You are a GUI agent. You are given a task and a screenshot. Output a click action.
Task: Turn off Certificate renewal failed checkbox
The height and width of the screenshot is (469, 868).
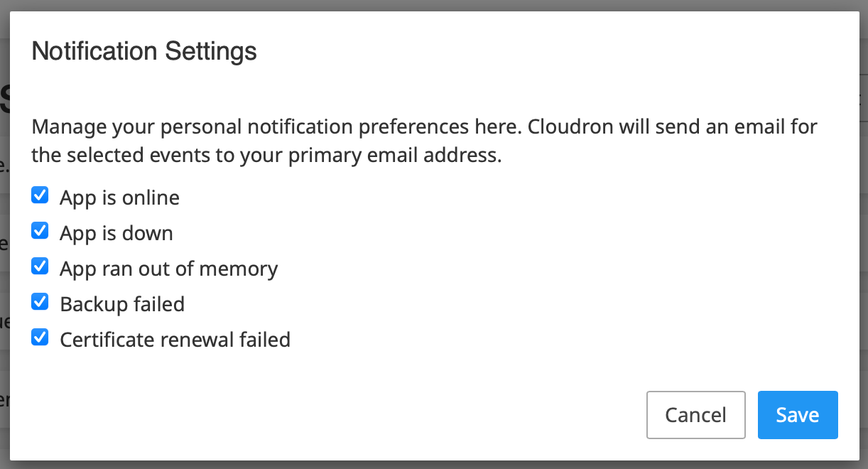[x=40, y=338]
